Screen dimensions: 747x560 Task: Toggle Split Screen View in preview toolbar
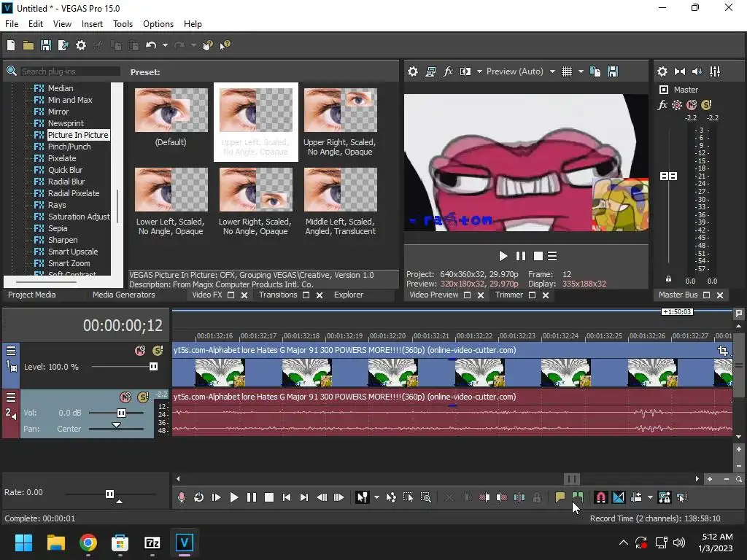click(x=465, y=71)
